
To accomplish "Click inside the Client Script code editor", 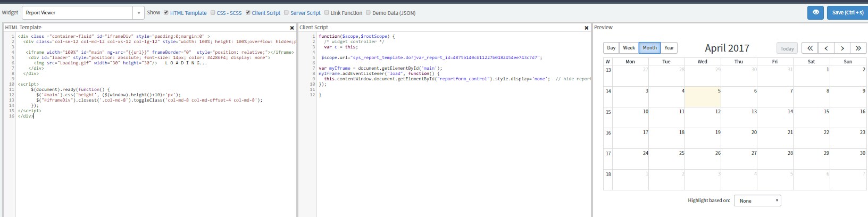I will (x=454, y=124).
